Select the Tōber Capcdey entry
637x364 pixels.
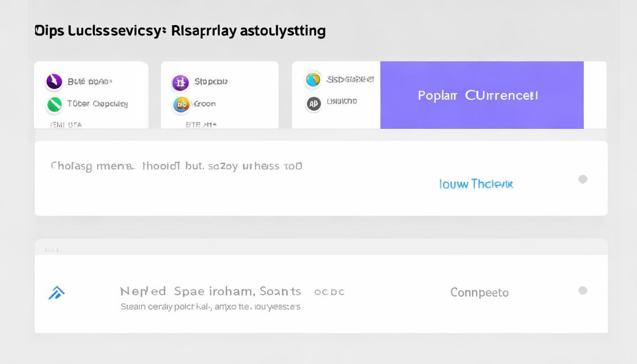pyautogui.click(x=98, y=103)
